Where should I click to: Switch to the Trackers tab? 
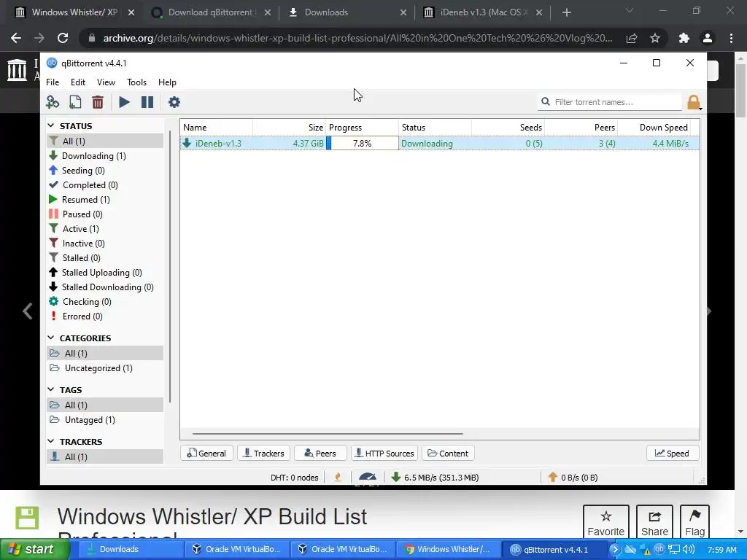(x=264, y=453)
